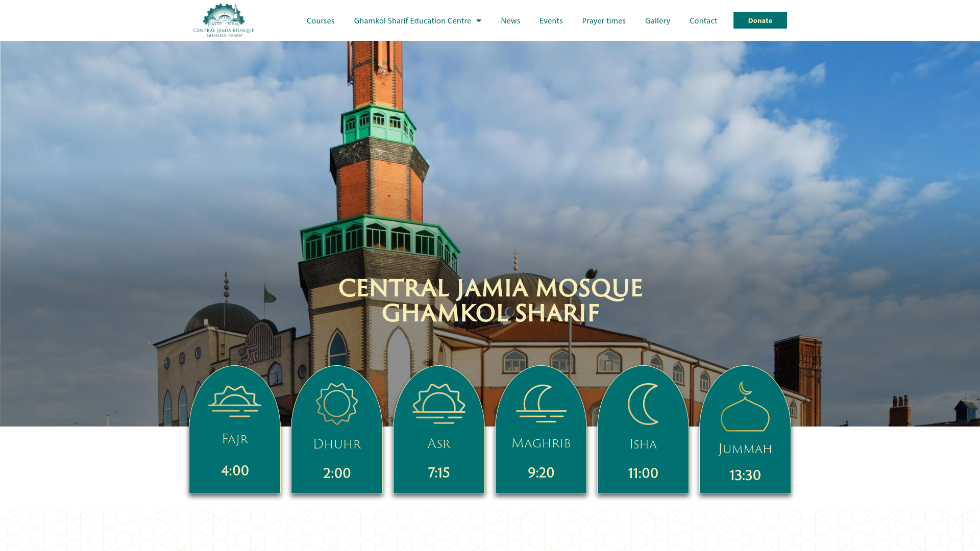Click the Jummah mosque dome icon
Viewport: 980px width, 551px height.
click(x=745, y=407)
